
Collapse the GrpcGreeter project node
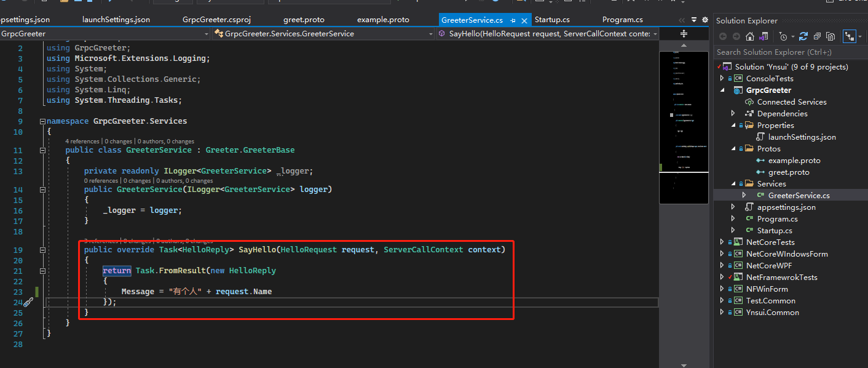tap(722, 90)
